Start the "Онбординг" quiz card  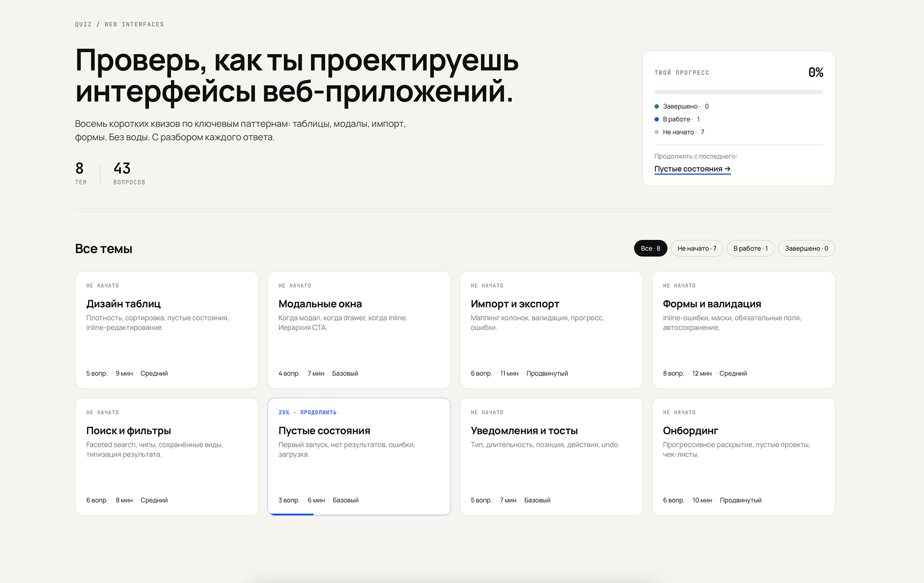click(x=743, y=456)
